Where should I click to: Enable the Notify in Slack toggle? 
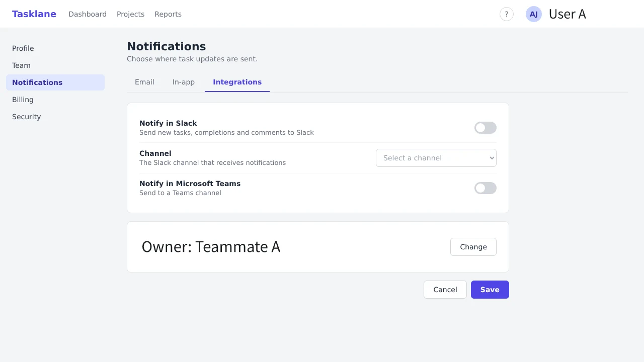click(486, 128)
